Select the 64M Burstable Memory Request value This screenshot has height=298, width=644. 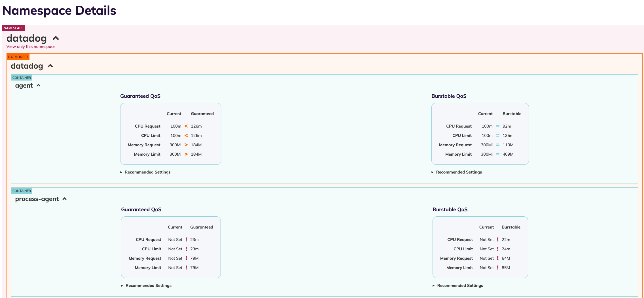point(506,258)
